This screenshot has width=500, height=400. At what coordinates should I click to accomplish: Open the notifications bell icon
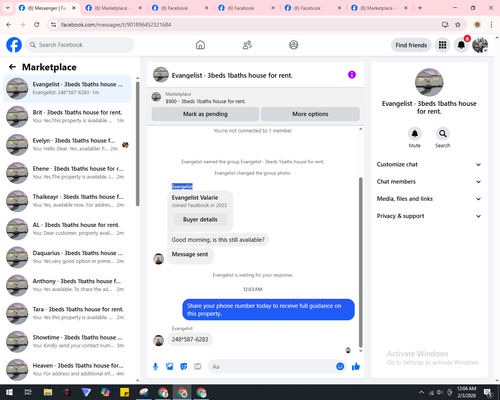461,45
